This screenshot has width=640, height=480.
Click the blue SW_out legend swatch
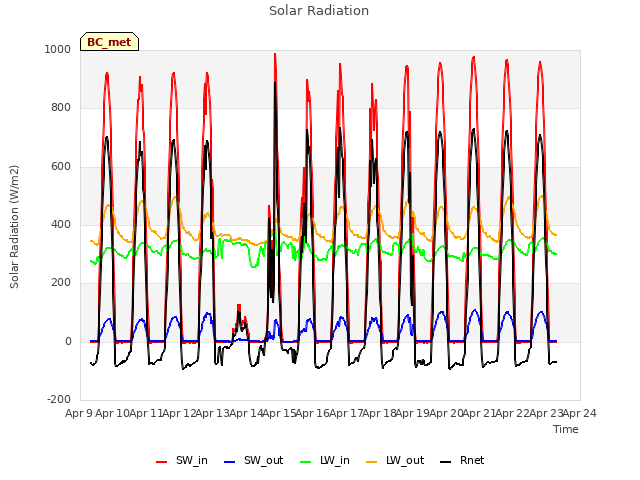tap(230, 462)
